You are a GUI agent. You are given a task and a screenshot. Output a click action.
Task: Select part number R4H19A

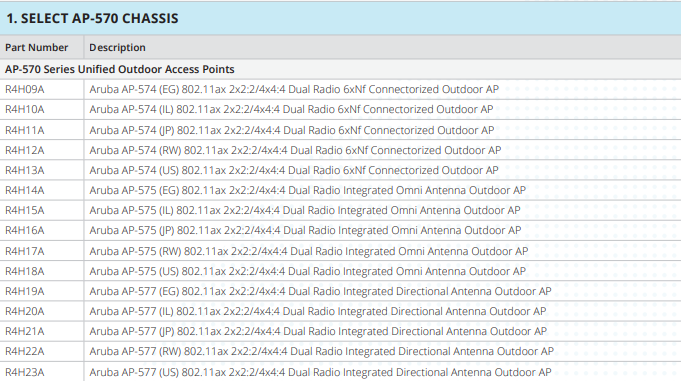25,291
